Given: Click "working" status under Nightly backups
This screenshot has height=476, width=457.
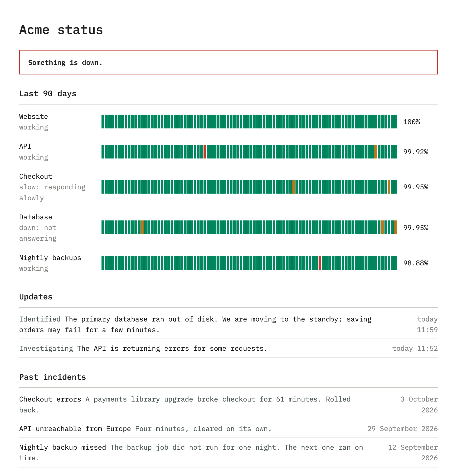Looking at the screenshot, I should coord(33,268).
